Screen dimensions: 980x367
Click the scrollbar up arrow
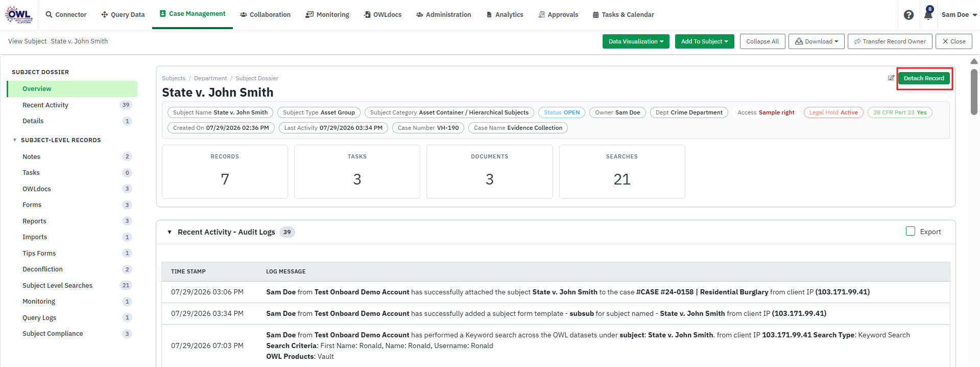[974, 61]
